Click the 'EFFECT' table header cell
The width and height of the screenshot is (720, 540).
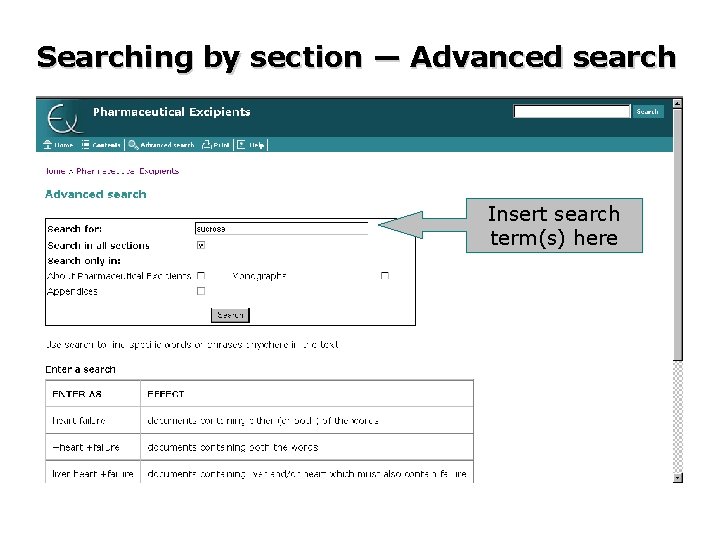(x=307, y=394)
